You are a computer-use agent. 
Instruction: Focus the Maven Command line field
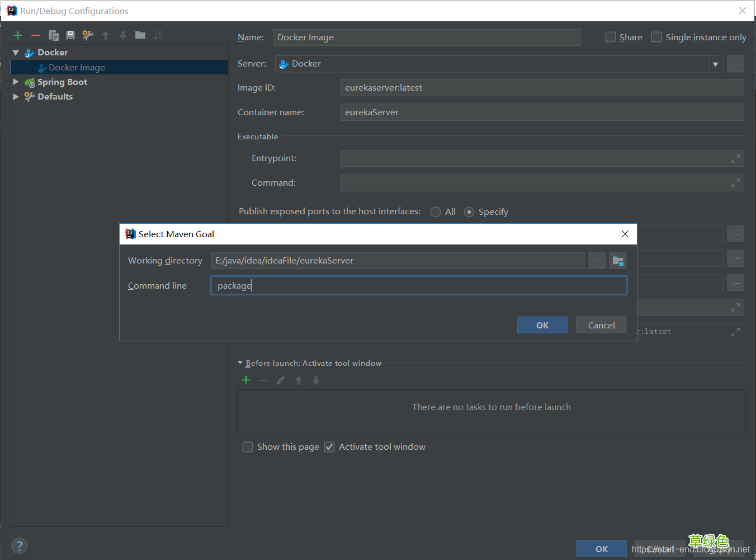coord(419,285)
